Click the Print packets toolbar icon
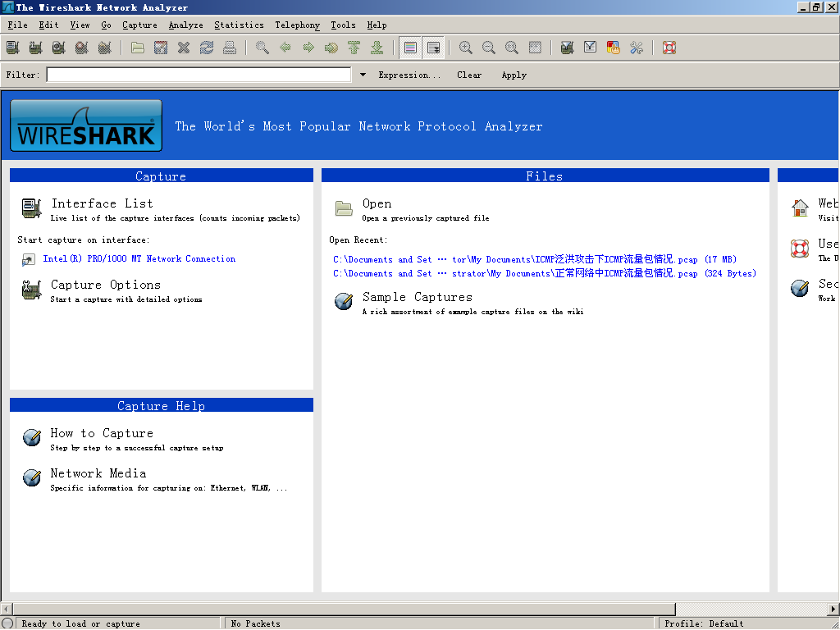 [x=230, y=48]
